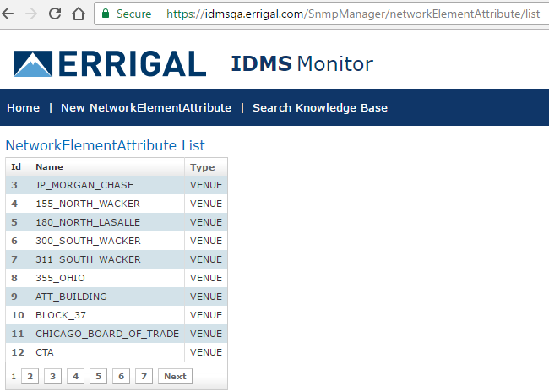Sort the table by Id column header

(16, 167)
